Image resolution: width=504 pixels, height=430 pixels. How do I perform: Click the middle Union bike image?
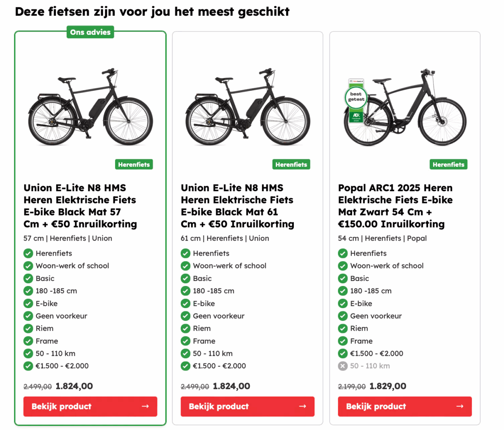[247, 107]
